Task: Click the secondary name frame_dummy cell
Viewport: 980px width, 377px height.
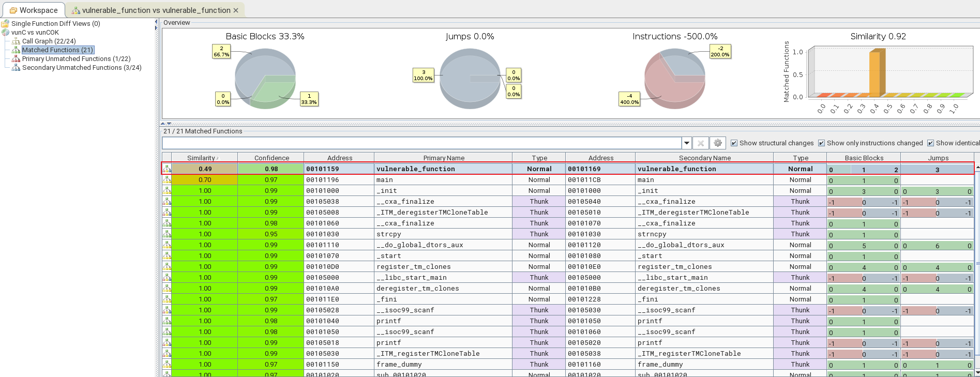Action: pos(704,365)
